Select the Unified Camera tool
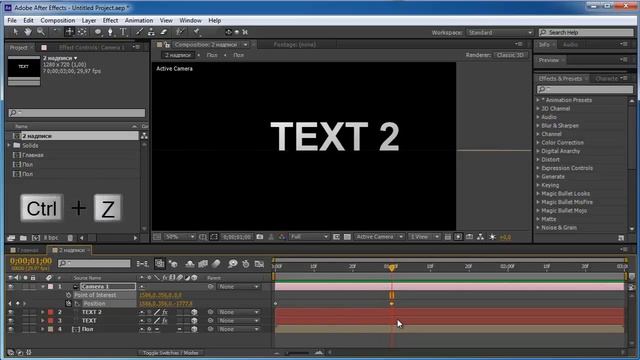The height and width of the screenshot is (360, 640). (x=69, y=32)
